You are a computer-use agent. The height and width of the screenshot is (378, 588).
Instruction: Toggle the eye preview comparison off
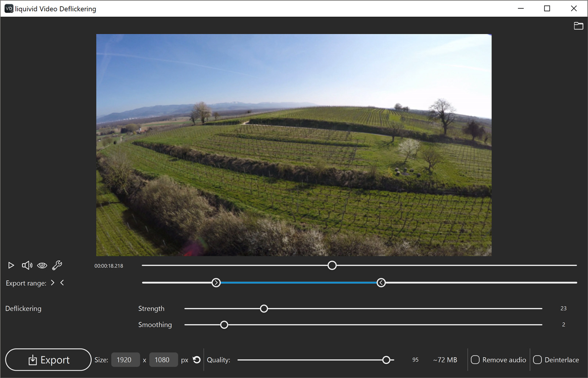42,265
